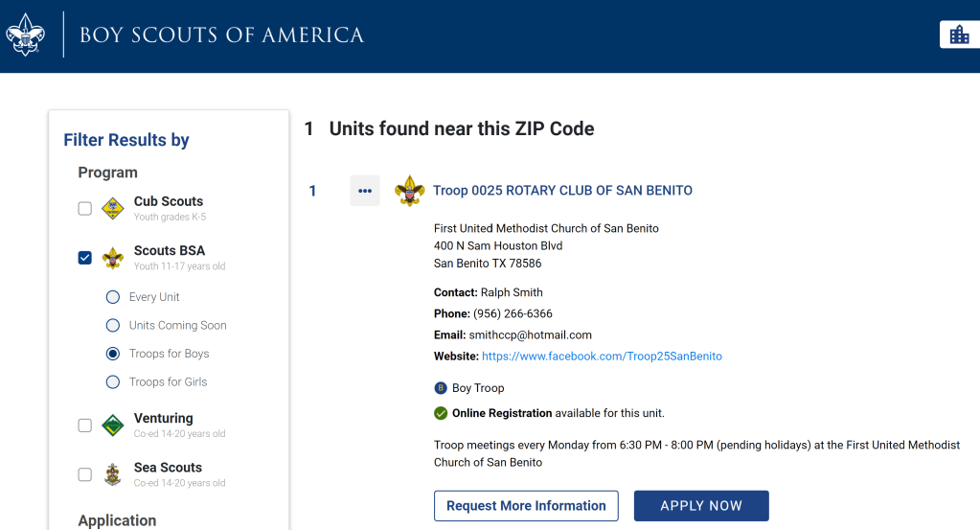This screenshot has width=980, height=530.
Task: Open the Troop 0025 Rotary Club title link
Action: (562, 191)
